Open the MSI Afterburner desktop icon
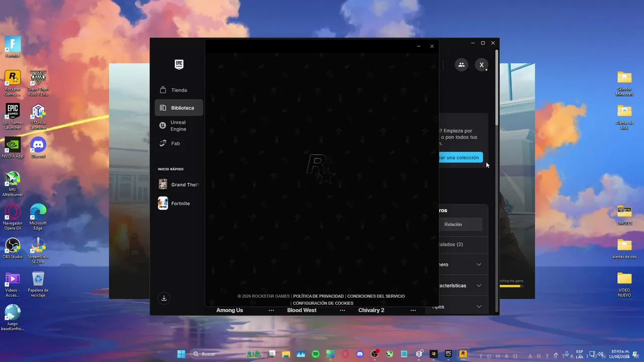 tap(13, 183)
